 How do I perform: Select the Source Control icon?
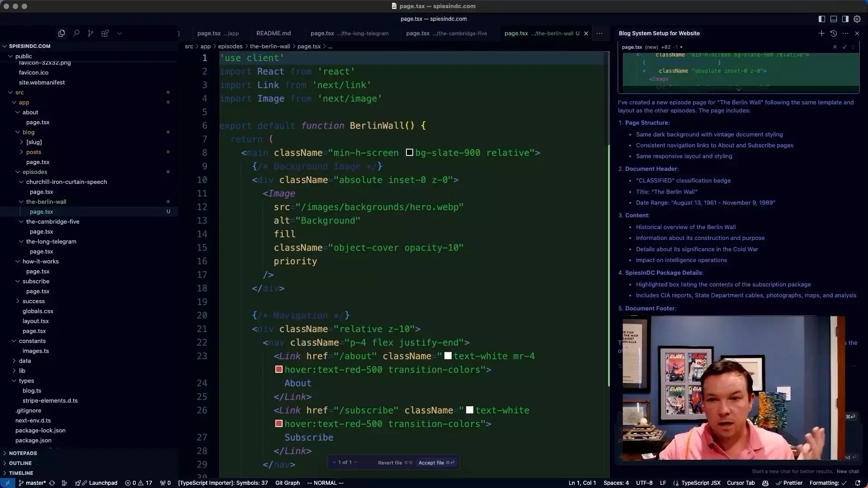(90, 33)
